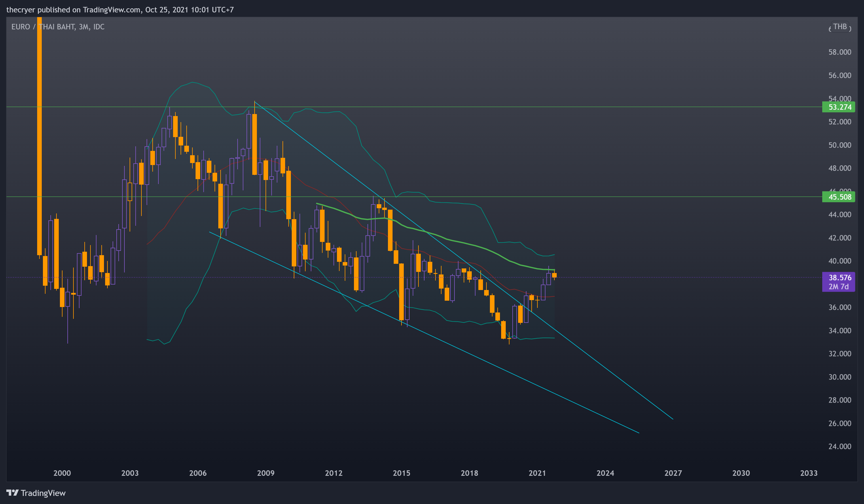Click the THB currency label
Image resolution: width=864 pixels, height=504 pixels.
(840, 26)
